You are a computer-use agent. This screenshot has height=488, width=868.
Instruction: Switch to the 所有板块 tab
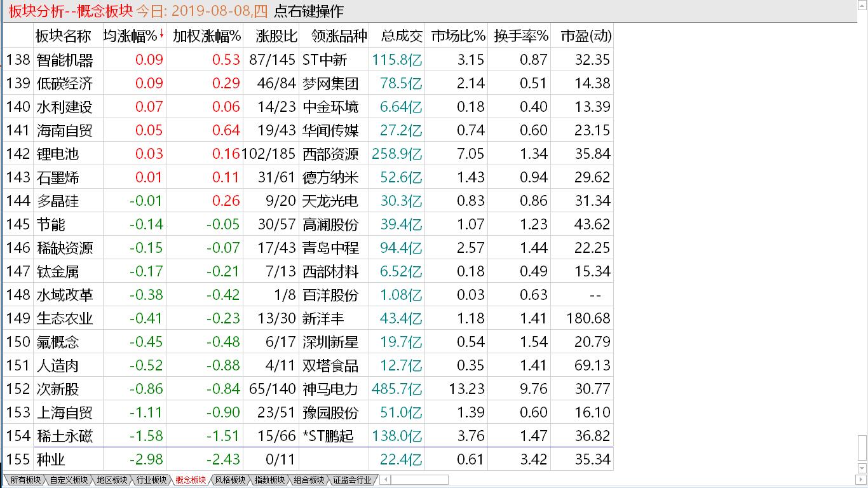25,480
